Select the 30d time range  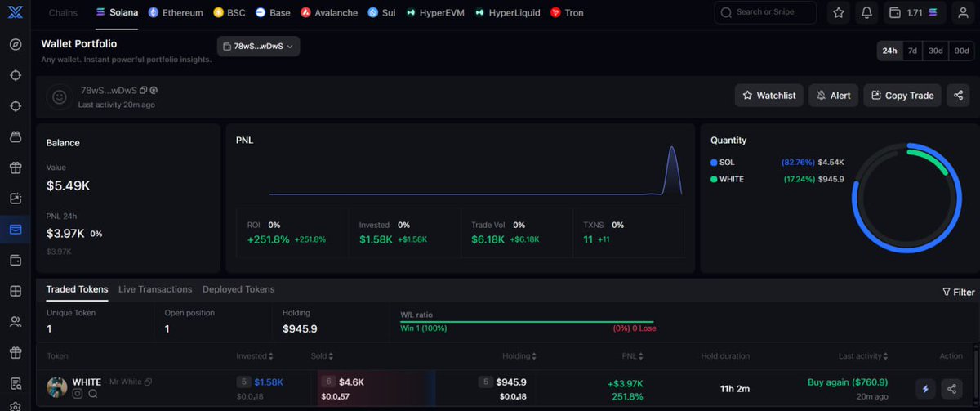pyautogui.click(x=936, y=51)
